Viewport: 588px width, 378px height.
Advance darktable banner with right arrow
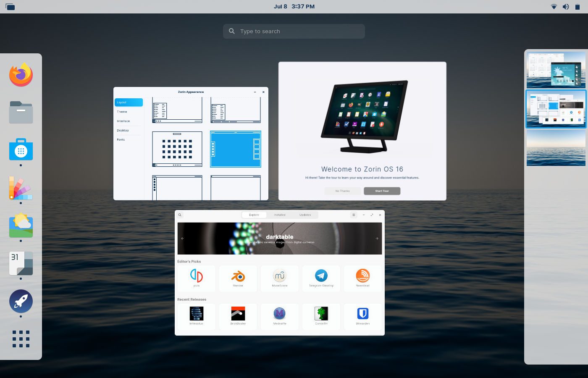pyautogui.click(x=377, y=239)
